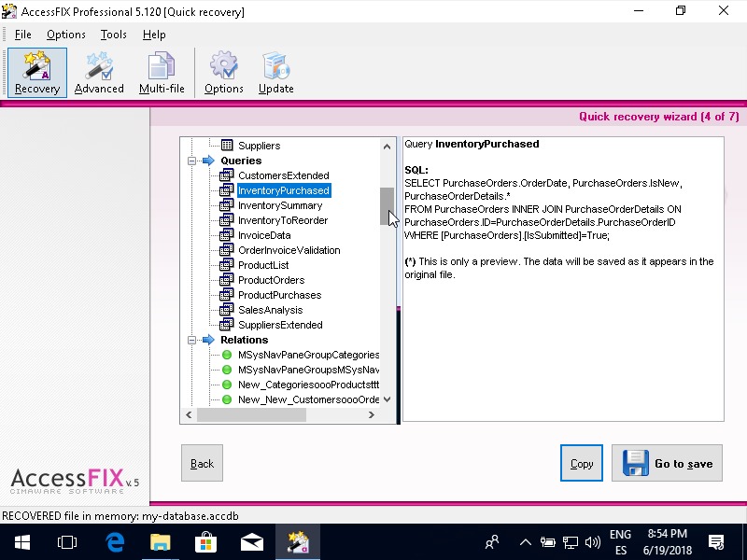Click the Update toolbar icon
Viewport: 747px width, 560px height.
coord(275,73)
